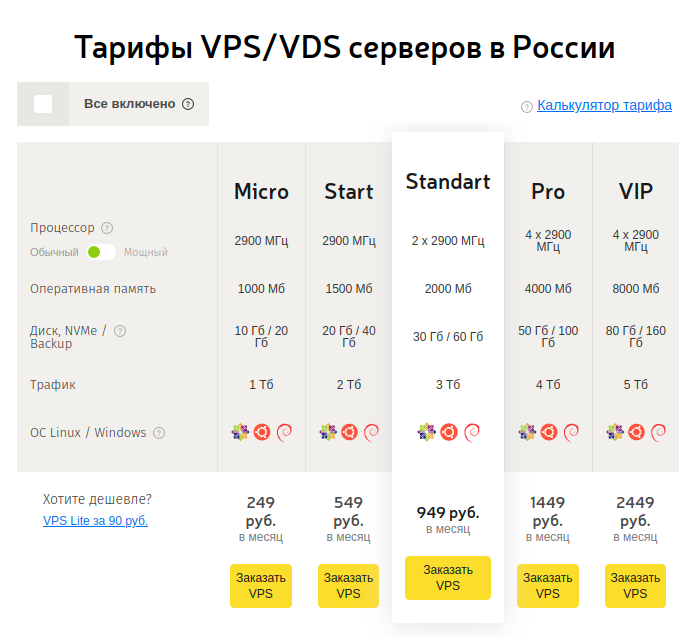Order VPS for the Pro plan
Image resolution: width=696 pixels, height=637 pixels.
pyautogui.click(x=548, y=586)
